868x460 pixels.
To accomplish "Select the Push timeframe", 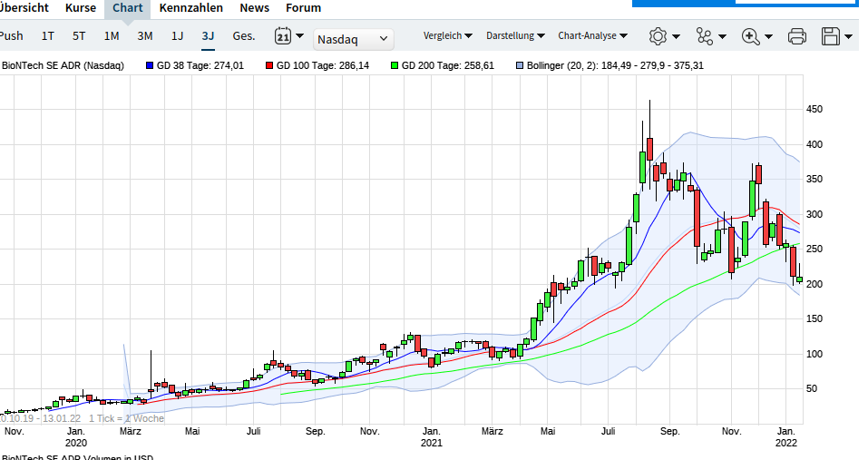I will (11, 36).
